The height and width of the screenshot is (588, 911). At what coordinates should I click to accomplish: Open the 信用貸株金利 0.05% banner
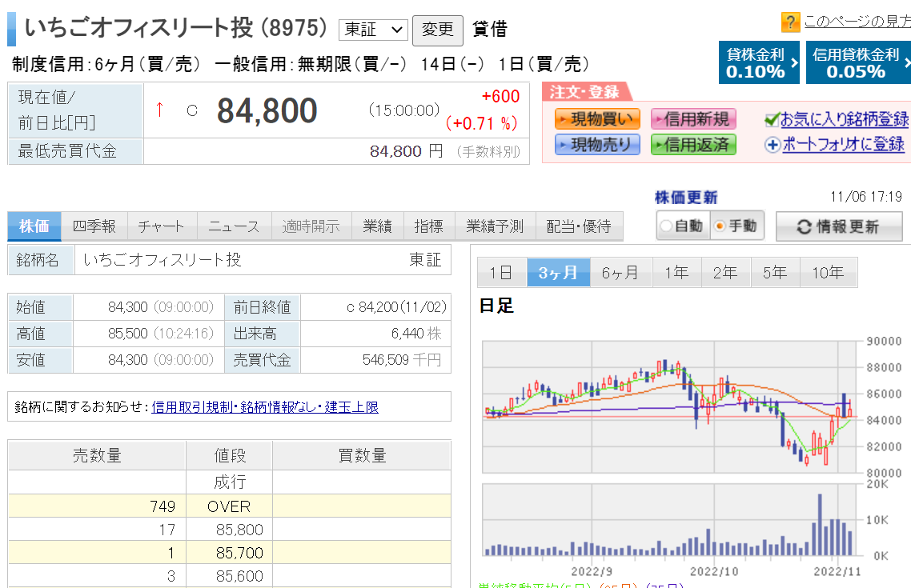coord(858,62)
